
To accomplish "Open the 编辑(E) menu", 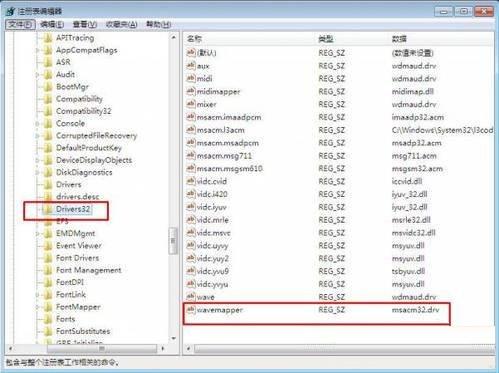I will (52, 24).
